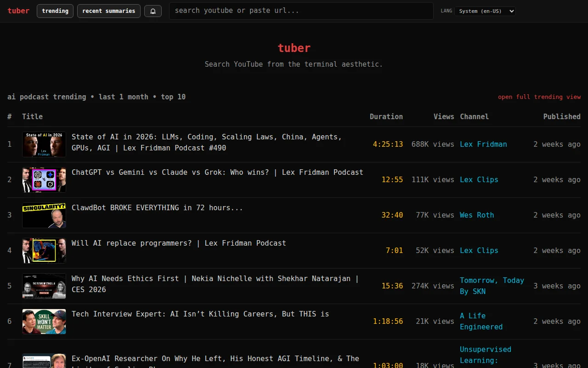Open full trending view link
The image size is (588, 368).
(x=539, y=97)
